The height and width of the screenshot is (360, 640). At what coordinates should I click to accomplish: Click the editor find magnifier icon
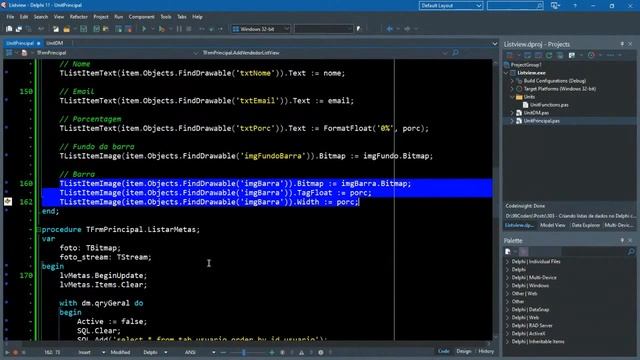[456, 53]
